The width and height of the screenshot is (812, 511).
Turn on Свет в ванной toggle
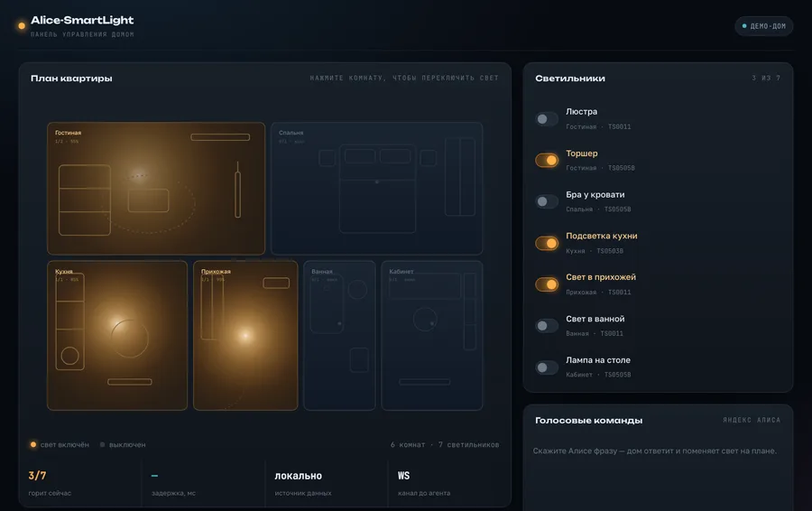tap(547, 326)
